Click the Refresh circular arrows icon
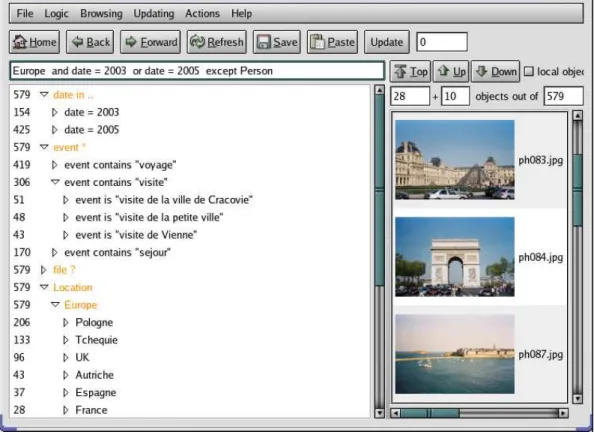Screen dimensions: 594x435 pyautogui.click(x=197, y=42)
